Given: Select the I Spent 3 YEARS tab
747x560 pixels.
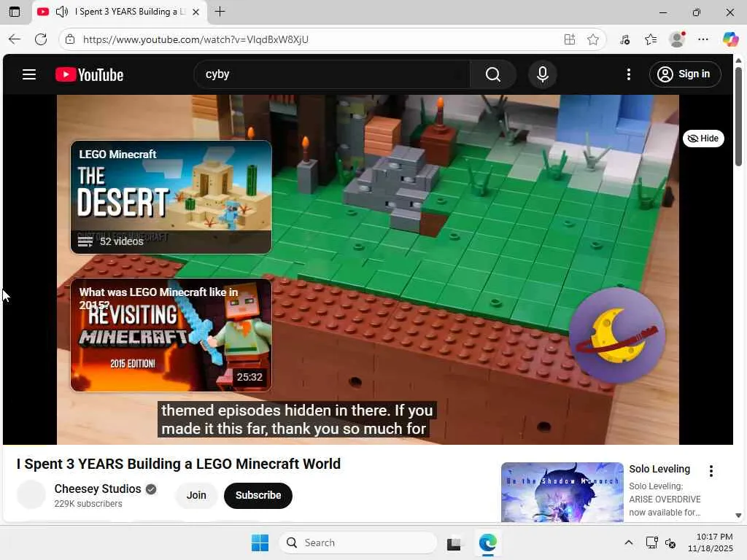Looking at the screenshot, I should [x=120, y=12].
